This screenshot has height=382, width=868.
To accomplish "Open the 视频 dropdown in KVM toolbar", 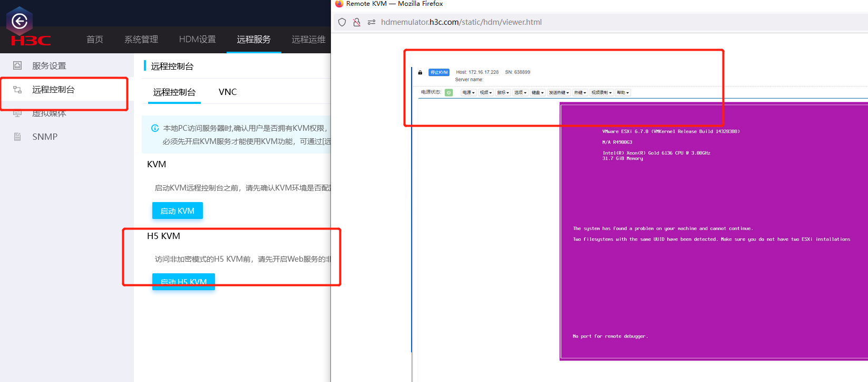I will (x=486, y=93).
